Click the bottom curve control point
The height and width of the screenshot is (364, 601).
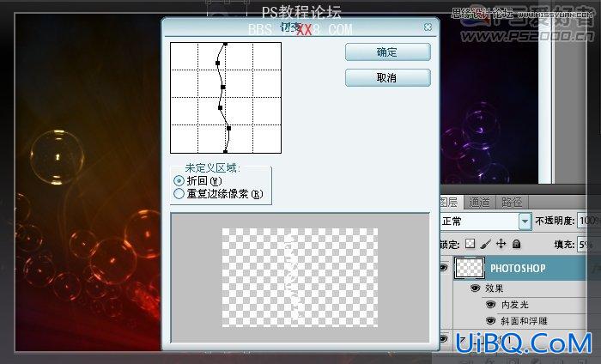(225, 152)
